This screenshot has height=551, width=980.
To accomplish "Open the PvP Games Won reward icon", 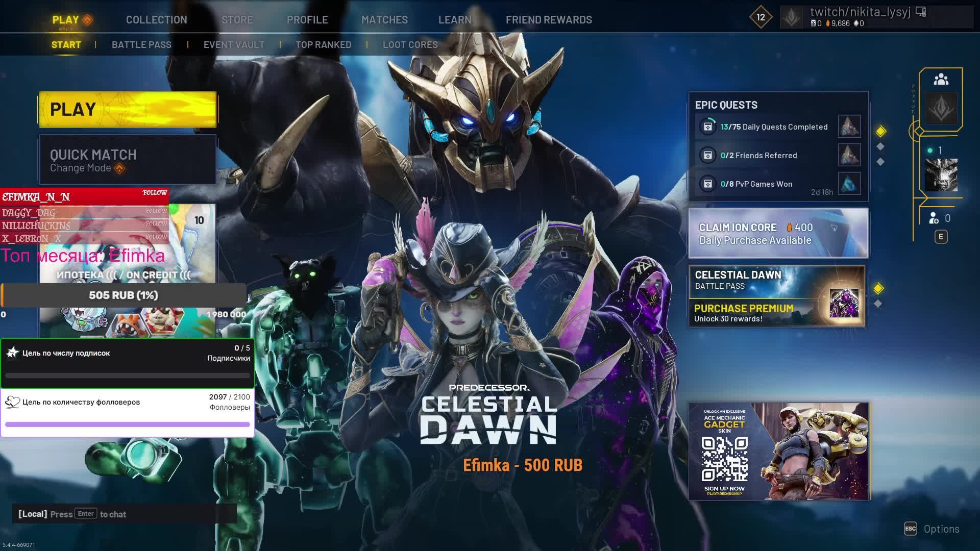I will coord(849,184).
